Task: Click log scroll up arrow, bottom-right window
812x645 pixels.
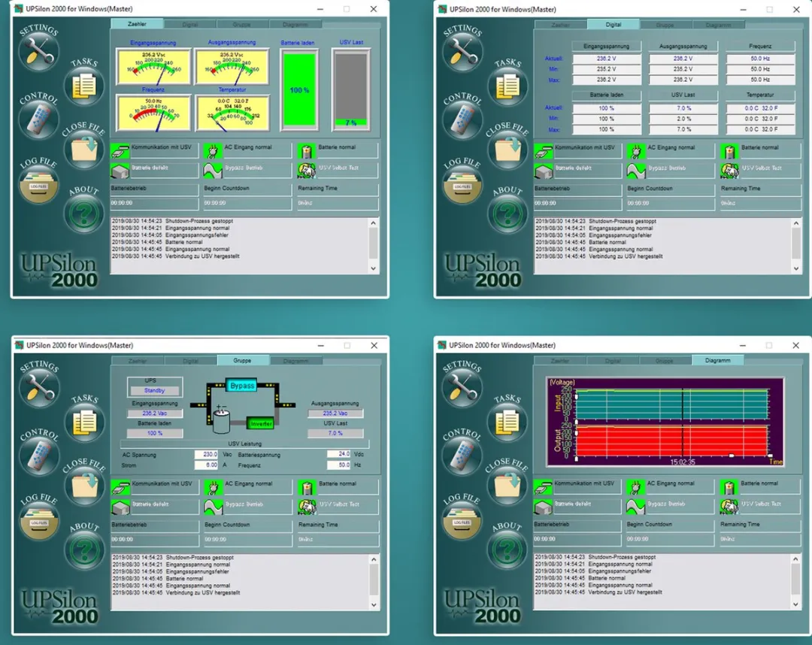Action: 796,559
